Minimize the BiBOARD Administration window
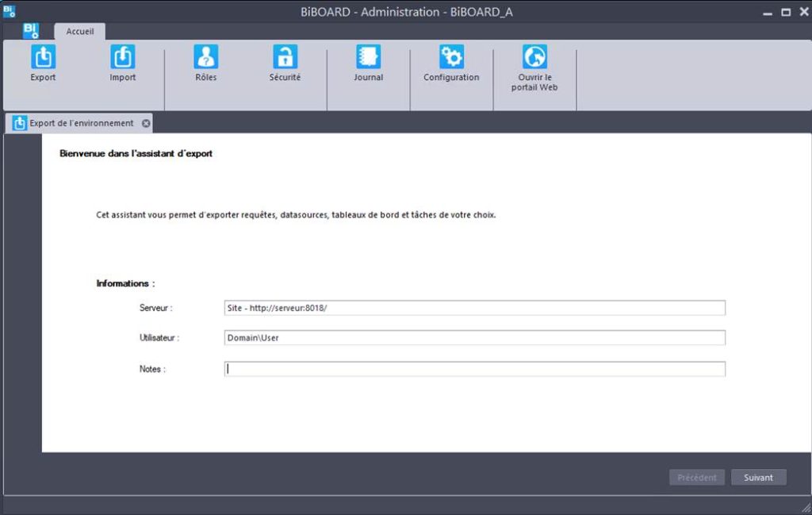 tap(768, 13)
